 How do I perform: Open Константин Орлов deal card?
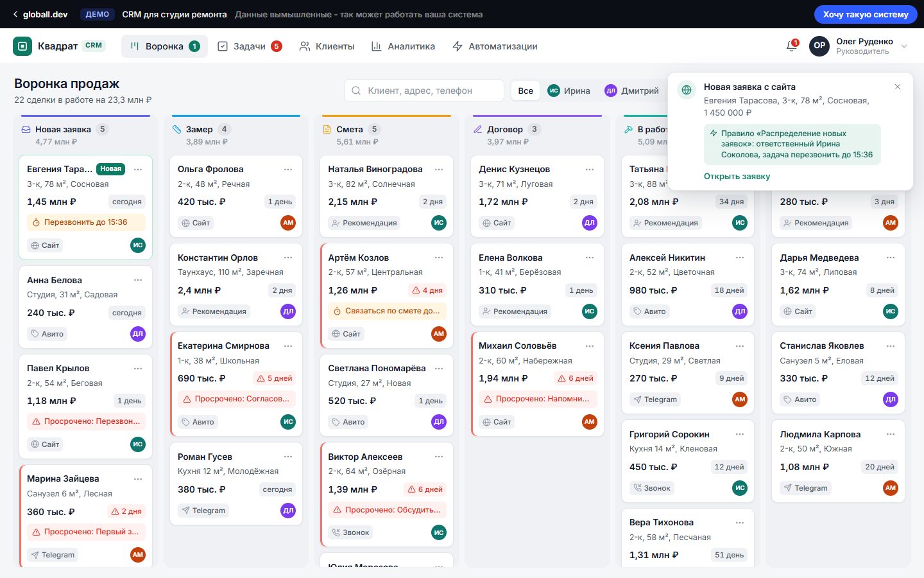(236, 284)
